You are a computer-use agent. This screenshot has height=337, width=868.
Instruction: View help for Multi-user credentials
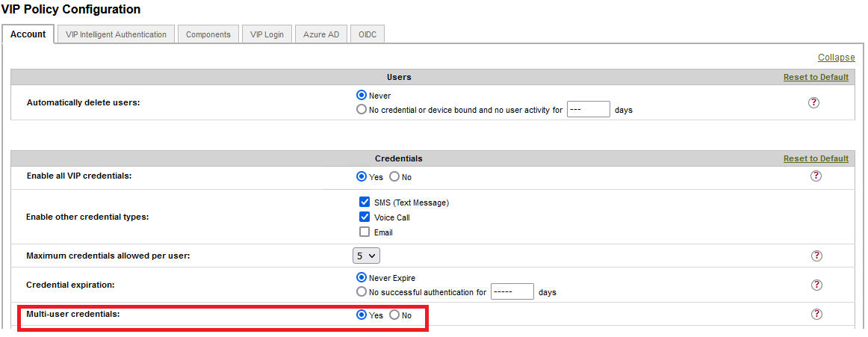(816, 315)
